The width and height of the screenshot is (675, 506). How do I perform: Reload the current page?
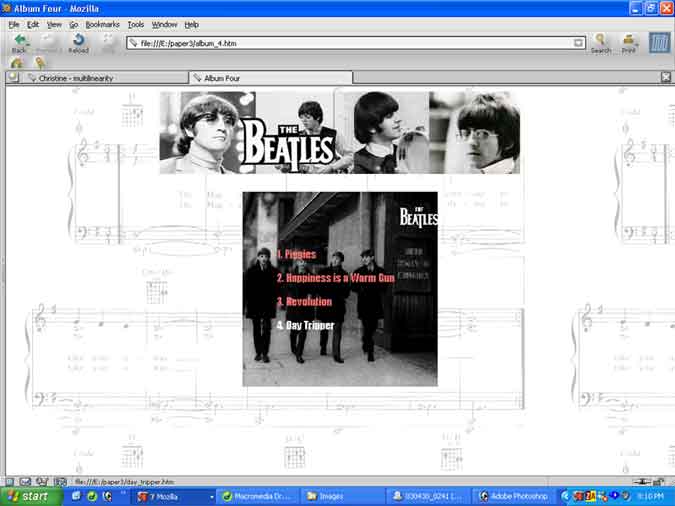[78, 42]
